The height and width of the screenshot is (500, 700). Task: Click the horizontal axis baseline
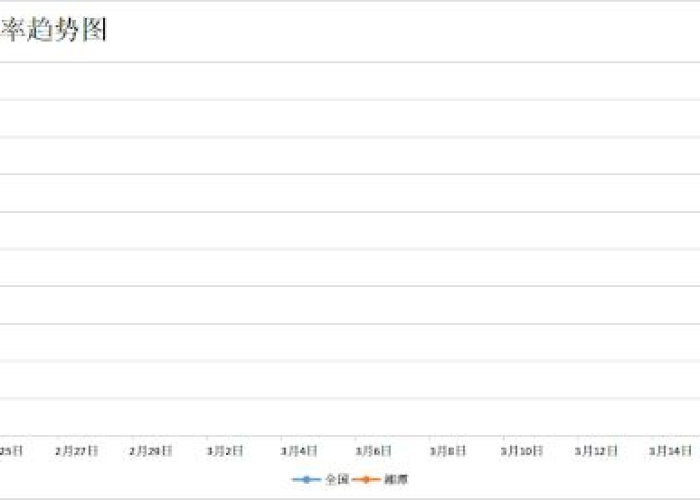[x=350, y=435]
